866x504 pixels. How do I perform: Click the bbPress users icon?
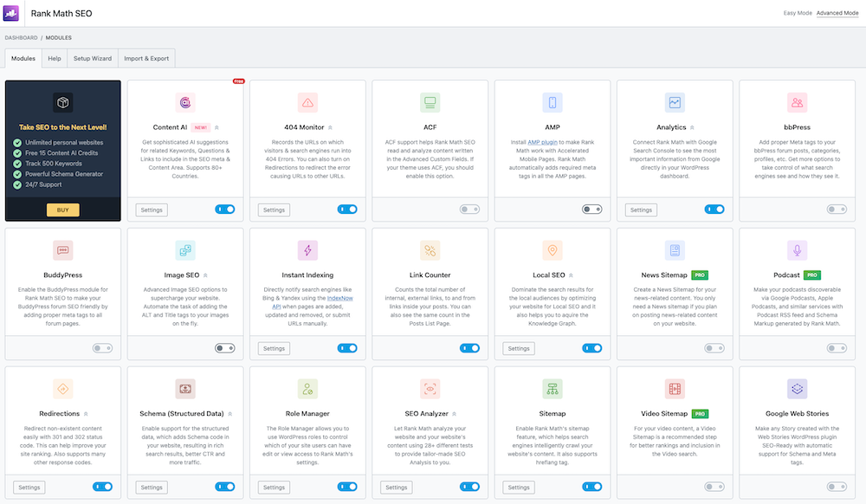pos(797,102)
